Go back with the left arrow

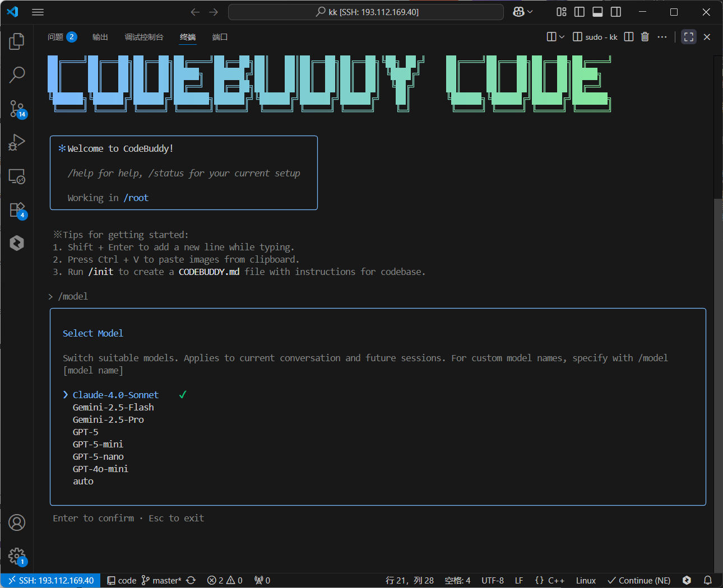tap(195, 12)
